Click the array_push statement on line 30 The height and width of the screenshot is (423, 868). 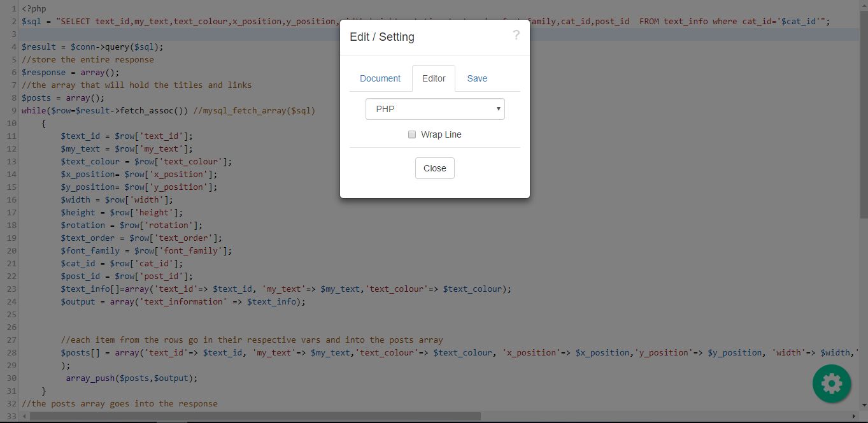pos(127,378)
